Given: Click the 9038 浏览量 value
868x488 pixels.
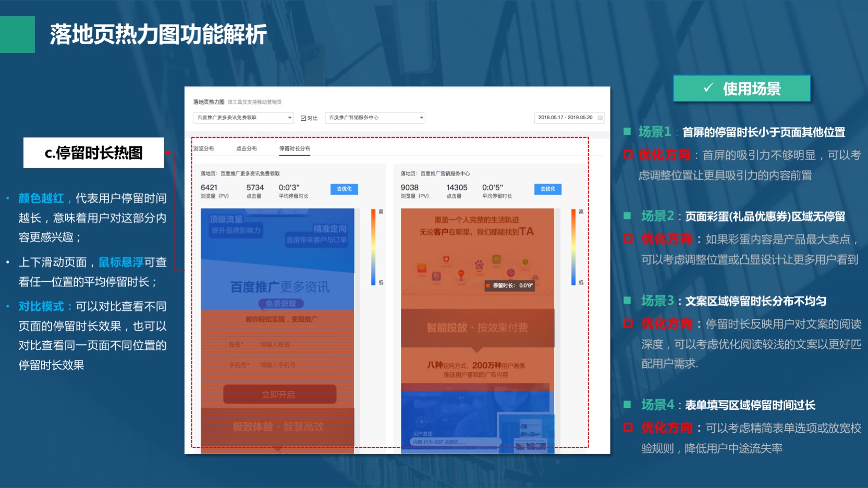Looking at the screenshot, I should [x=410, y=187].
